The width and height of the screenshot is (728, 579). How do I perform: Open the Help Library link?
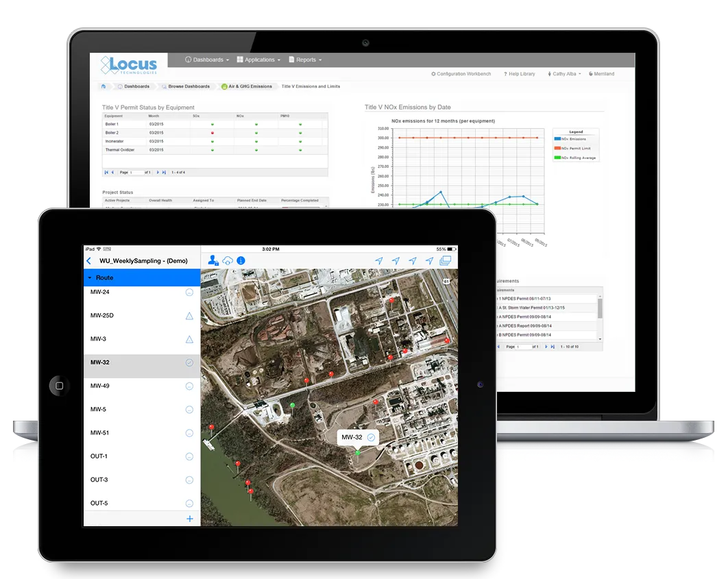click(x=519, y=73)
